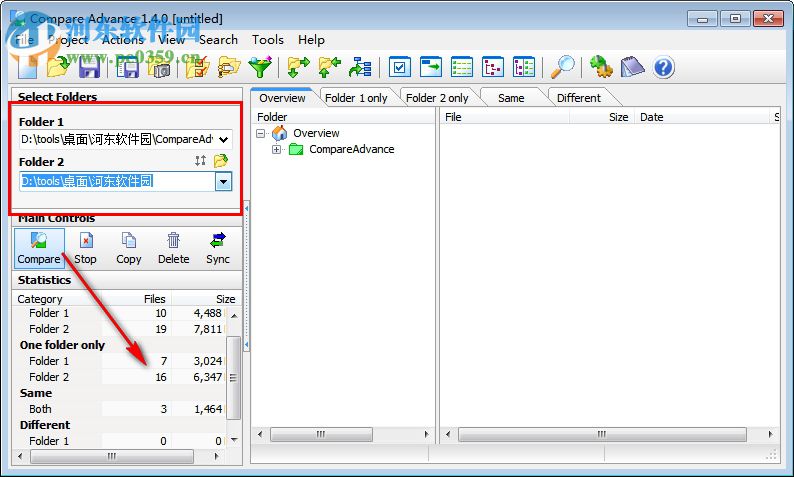794x477 pixels.
Task: Click the New project toolbar icon
Action: [x=28, y=67]
